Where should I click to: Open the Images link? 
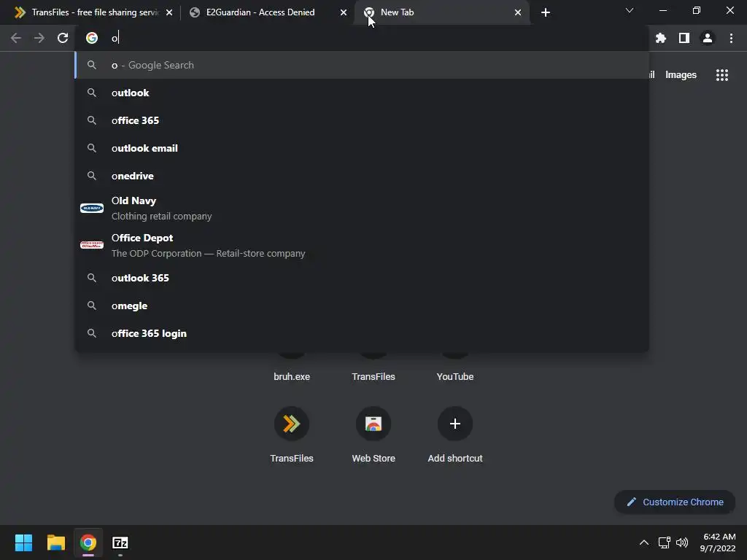[x=681, y=75]
